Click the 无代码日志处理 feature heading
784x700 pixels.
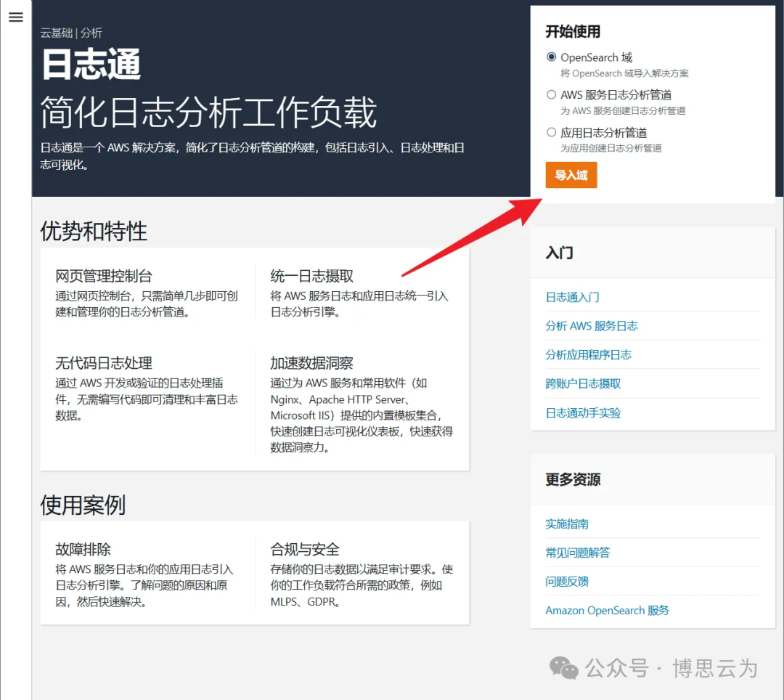click(x=104, y=363)
